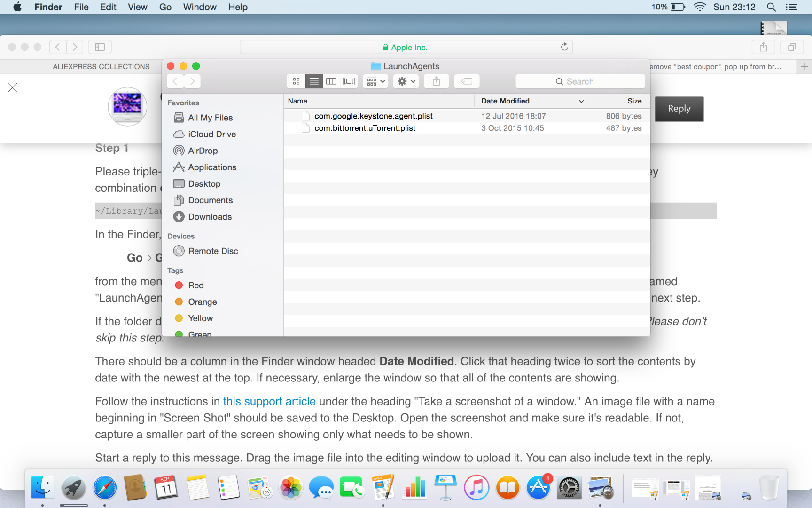Viewport: 812px width, 508px height.
Task: Sort files by the Date Modified column chevron
Action: 581,101
